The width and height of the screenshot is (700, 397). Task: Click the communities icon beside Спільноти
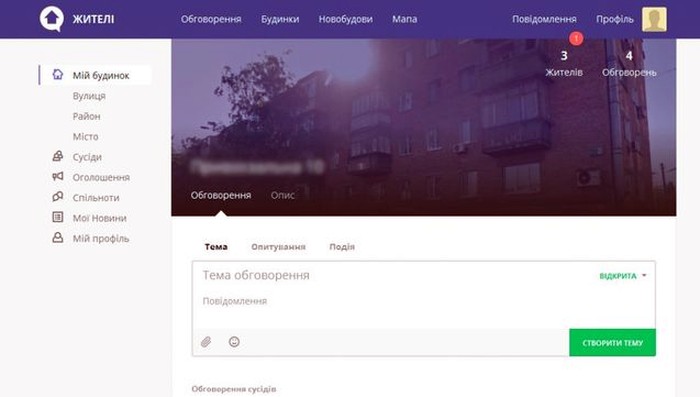click(x=58, y=197)
